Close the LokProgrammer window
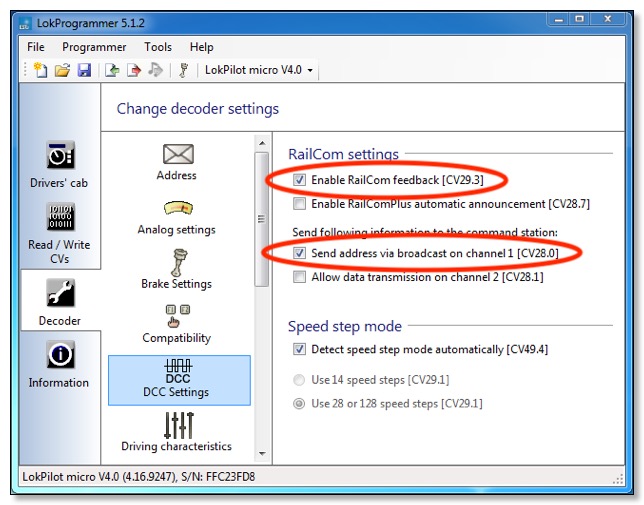This screenshot has width=644, height=505. tap(608, 19)
